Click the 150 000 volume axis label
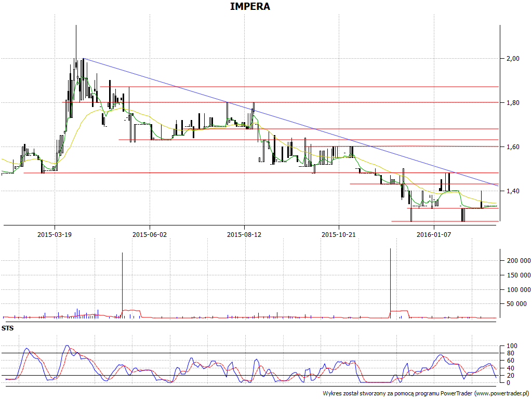The image size is (532, 399). click(x=518, y=275)
